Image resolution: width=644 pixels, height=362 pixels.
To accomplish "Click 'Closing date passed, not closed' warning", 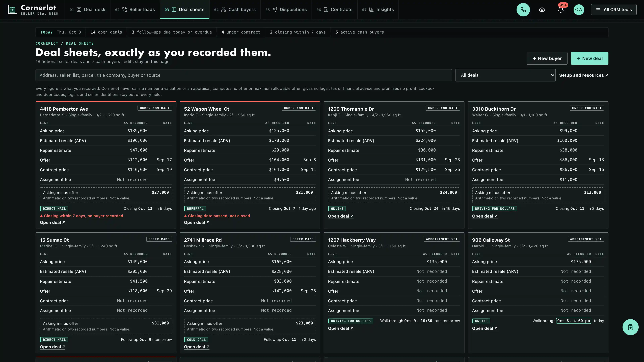I will (217, 216).
